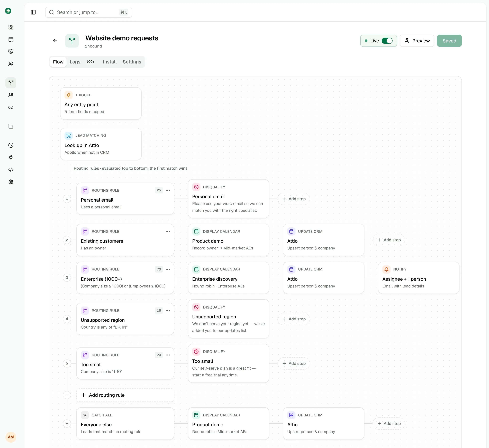Open options menu for Unsupported region rule
The width and height of the screenshot is (489, 448).
click(168, 311)
